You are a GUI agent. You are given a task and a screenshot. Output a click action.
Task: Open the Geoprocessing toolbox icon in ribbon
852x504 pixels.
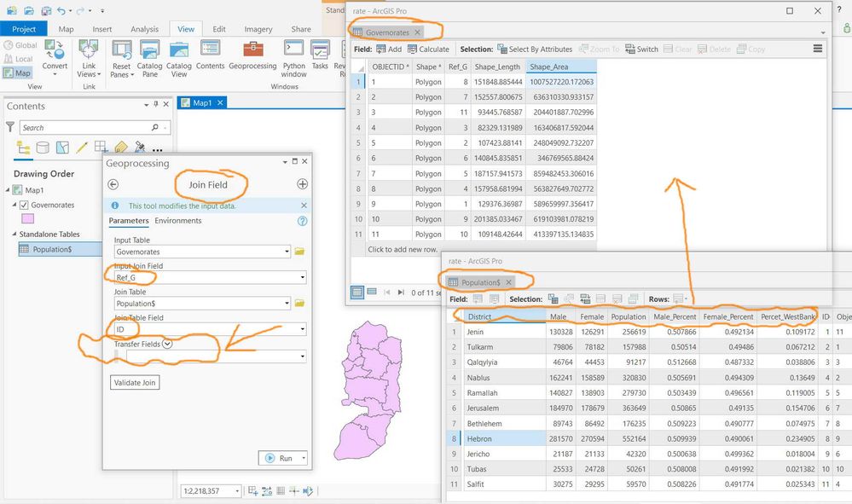[x=252, y=55]
